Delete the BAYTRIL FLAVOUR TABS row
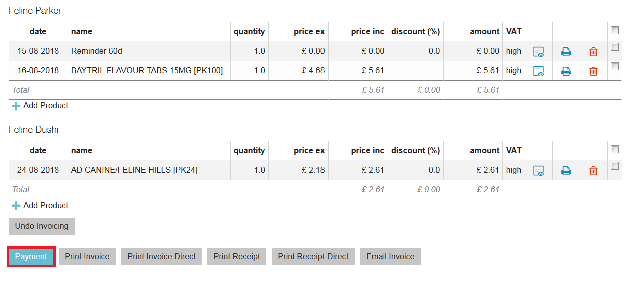644x286 pixels. 593,71
